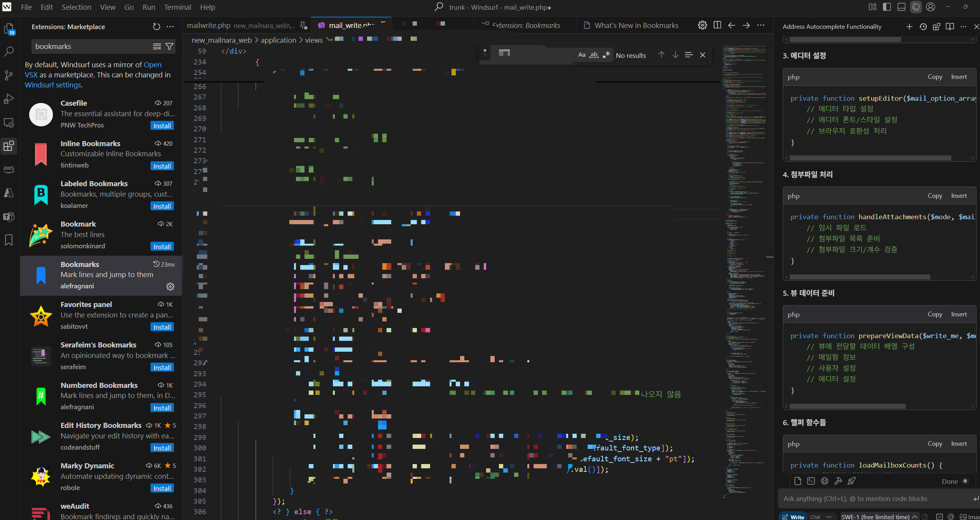The image size is (980, 520).
Task: Open the Terminal menu
Action: tap(177, 7)
